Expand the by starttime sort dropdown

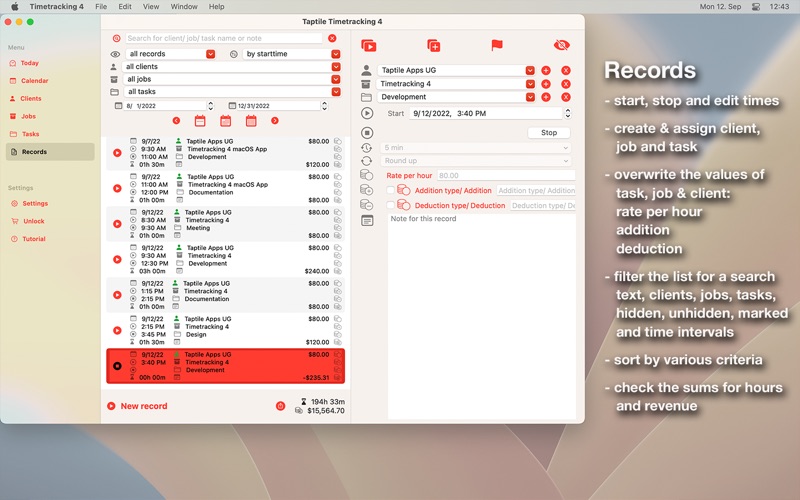(x=336, y=54)
